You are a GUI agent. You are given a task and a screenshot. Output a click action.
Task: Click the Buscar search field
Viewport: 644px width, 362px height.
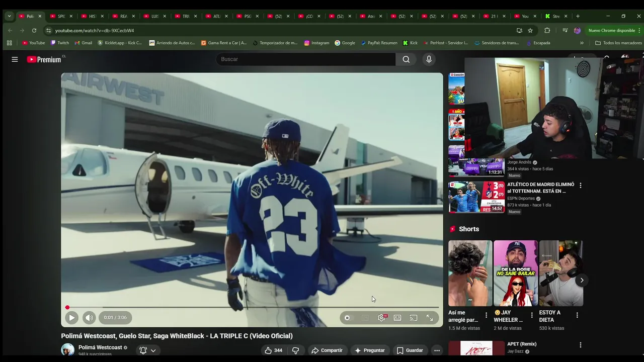(306, 59)
